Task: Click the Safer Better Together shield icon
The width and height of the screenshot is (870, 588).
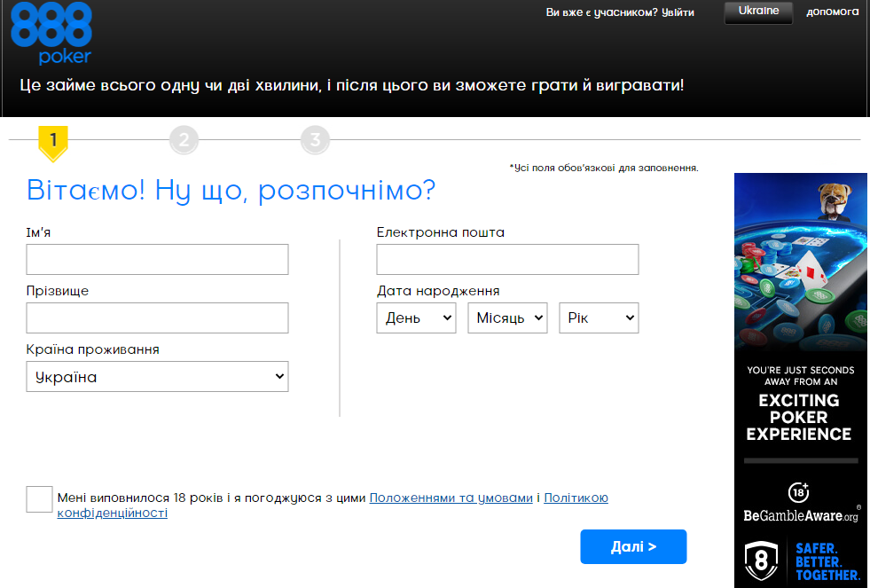Action: coord(761,560)
